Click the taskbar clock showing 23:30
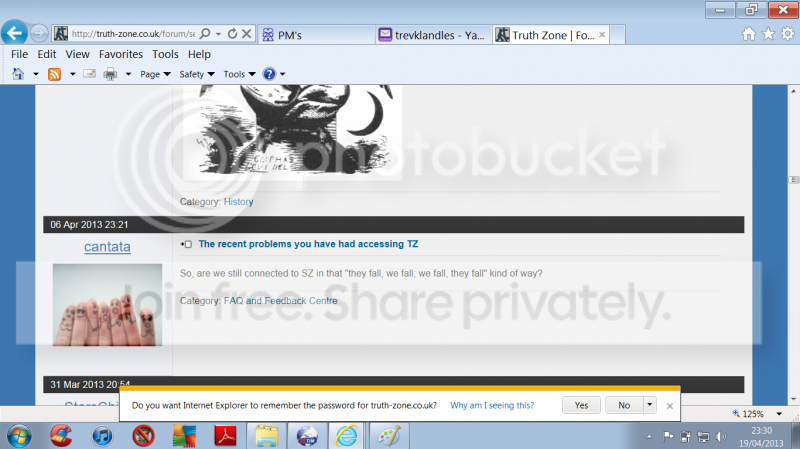The width and height of the screenshot is (800, 449). [x=761, y=437]
